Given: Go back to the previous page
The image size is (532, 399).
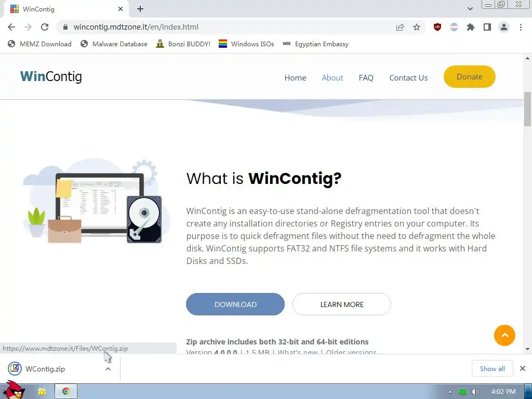Looking at the screenshot, I should click(x=11, y=27).
